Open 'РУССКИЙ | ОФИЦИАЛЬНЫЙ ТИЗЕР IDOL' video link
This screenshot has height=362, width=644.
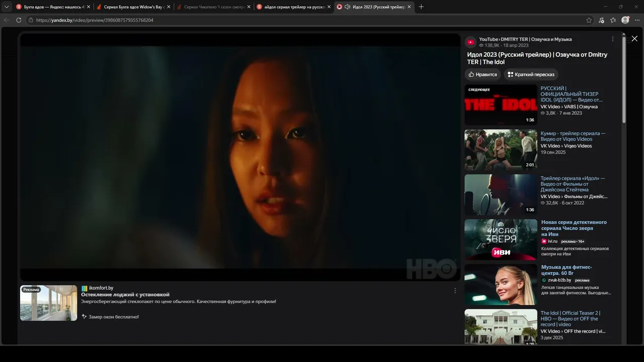coord(572,94)
